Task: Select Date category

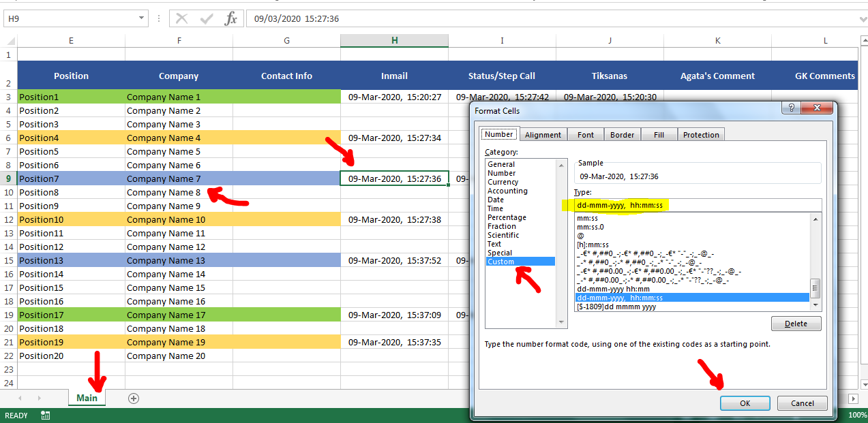Action: 520,200
